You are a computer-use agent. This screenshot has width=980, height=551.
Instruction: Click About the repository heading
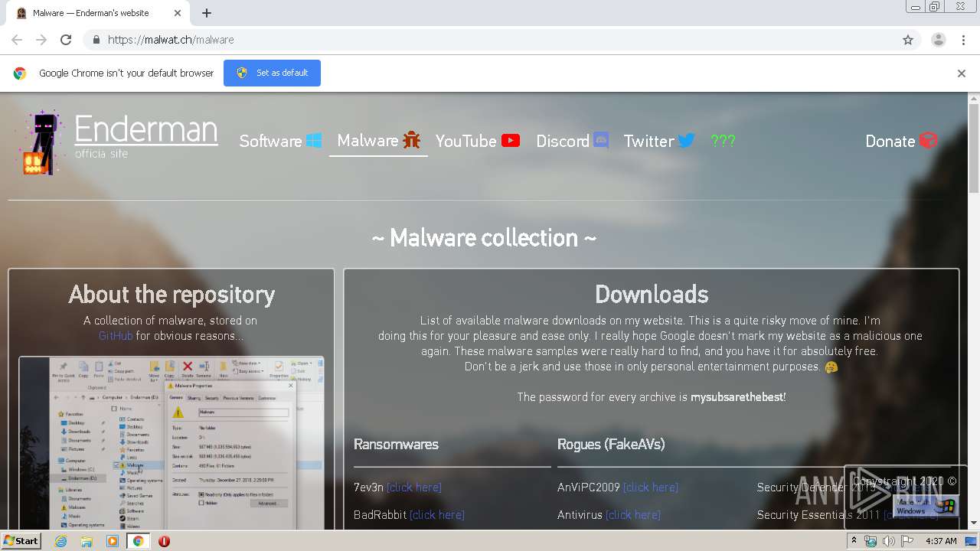coord(171,295)
